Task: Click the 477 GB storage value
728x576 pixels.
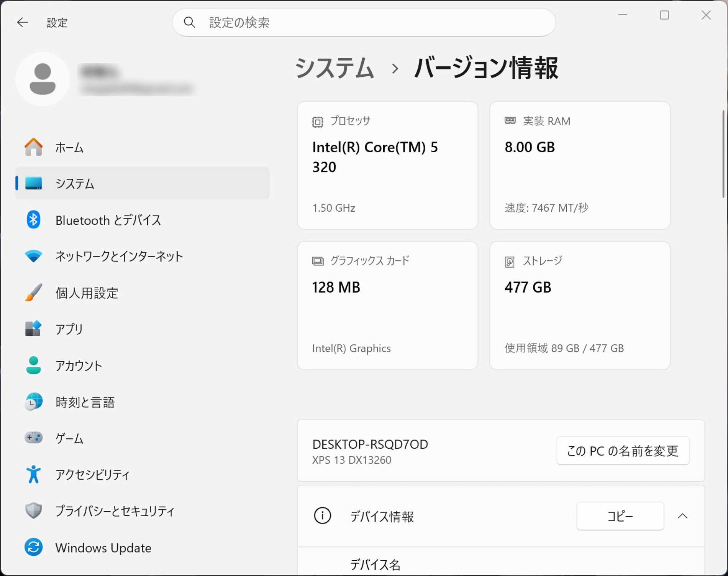Action: point(528,287)
